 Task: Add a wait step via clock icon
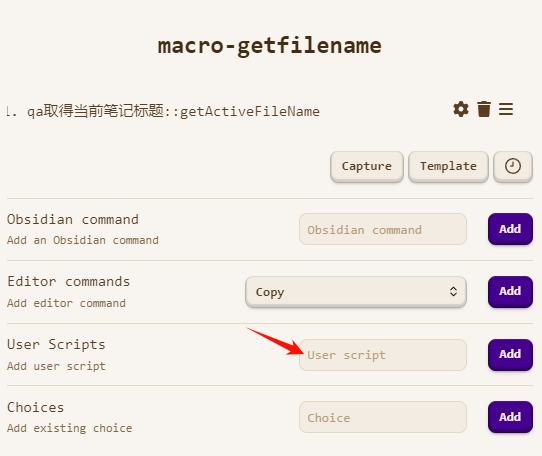coord(513,166)
